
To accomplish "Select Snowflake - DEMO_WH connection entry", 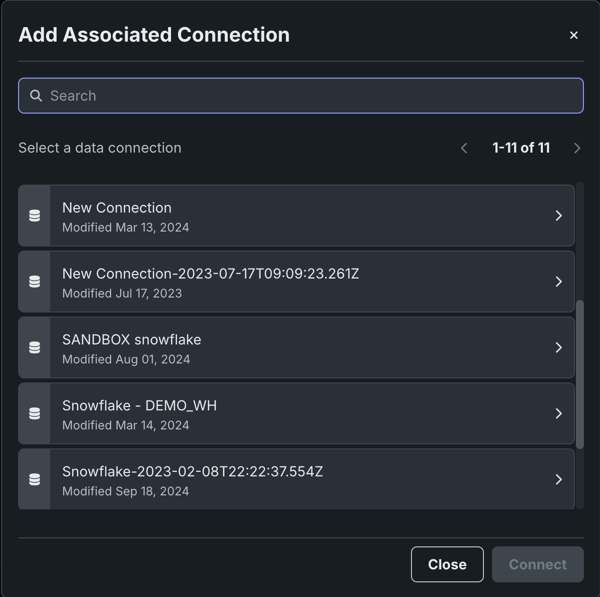I will click(x=300, y=413).
